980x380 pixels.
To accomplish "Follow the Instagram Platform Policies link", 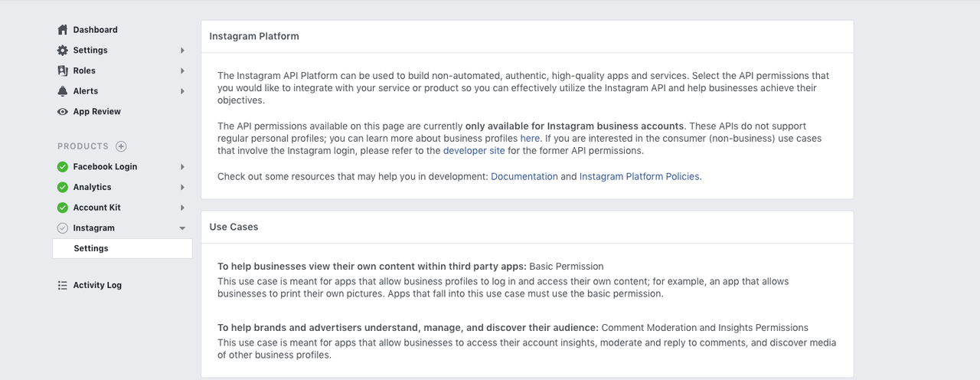I will coord(639,176).
